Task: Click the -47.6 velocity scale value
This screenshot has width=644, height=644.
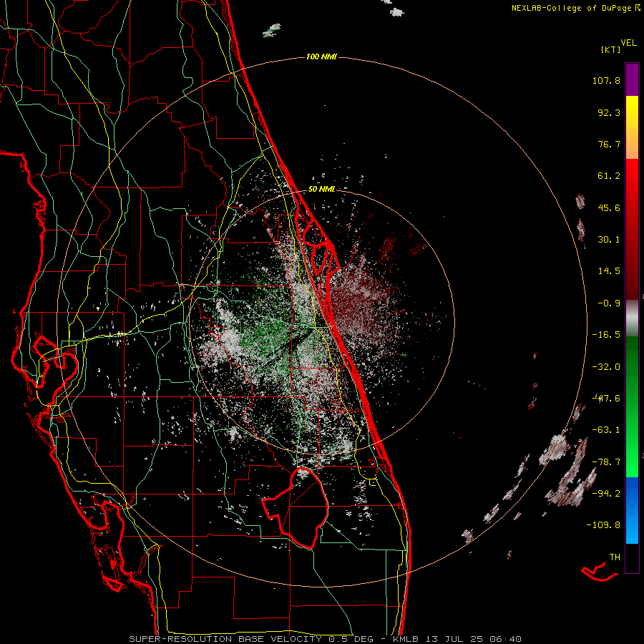Action: click(606, 399)
